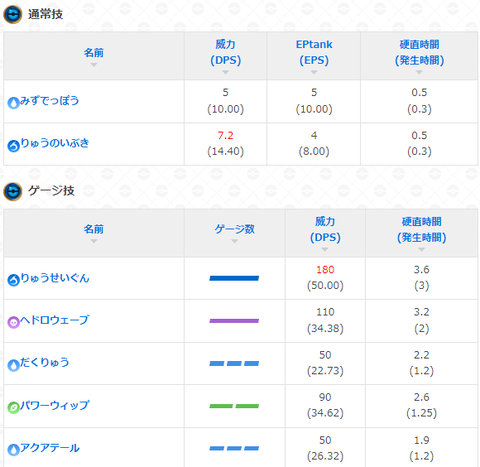Click the single blue gauge bar for りゅうせいぐん
This screenshot has height=467, width=480.
pyautogui.click(x=234, y=278)
